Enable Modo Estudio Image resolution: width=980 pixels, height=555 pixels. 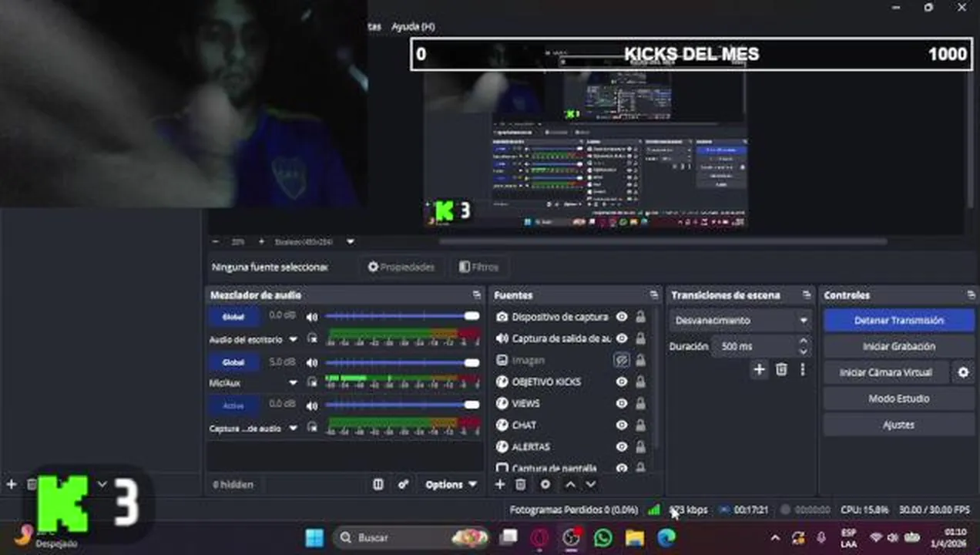coord(898,399)
